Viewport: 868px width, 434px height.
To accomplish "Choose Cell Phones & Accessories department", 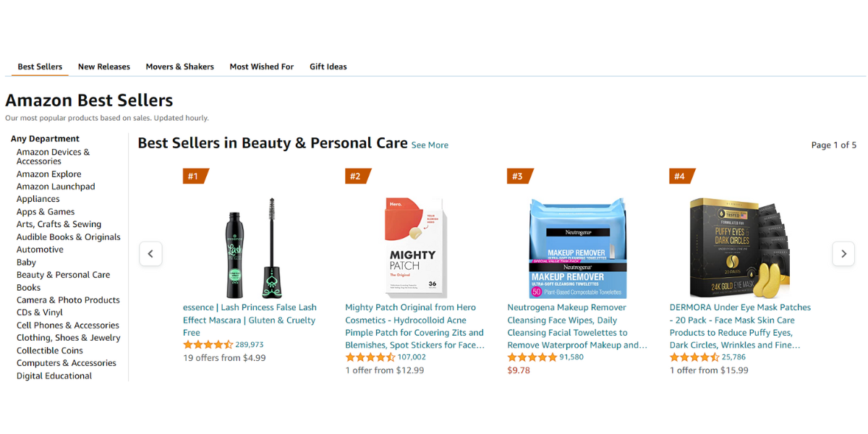I will pyautogui.click(x=68, y=325).
